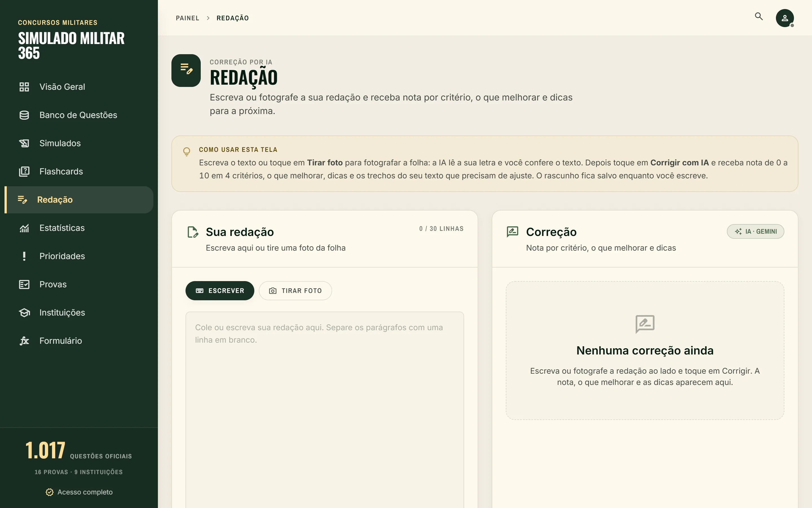
Task: Open the Flashcards section
Action: (x=79, y=171)
